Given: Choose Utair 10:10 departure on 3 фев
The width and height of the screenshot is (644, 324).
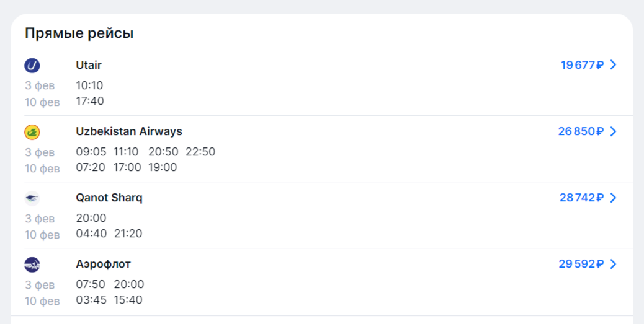Looking at the screenshot, I should coord(89,85).
